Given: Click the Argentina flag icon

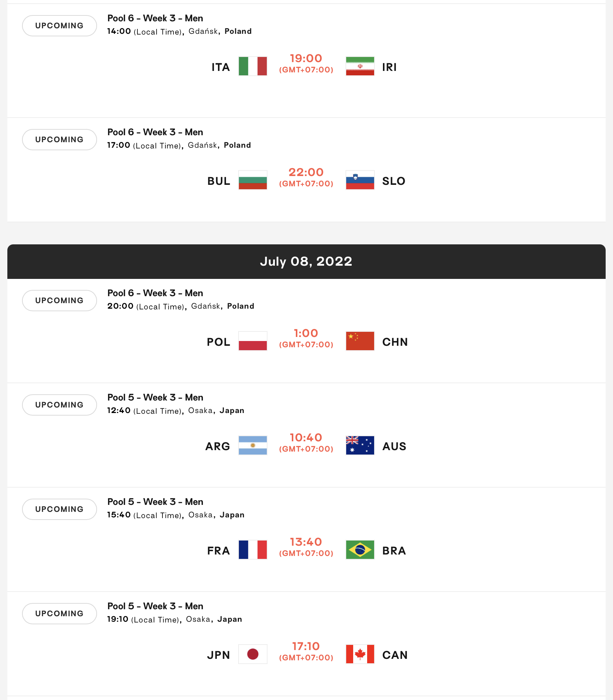Looking at the screenshot, I should pos(252,445).
